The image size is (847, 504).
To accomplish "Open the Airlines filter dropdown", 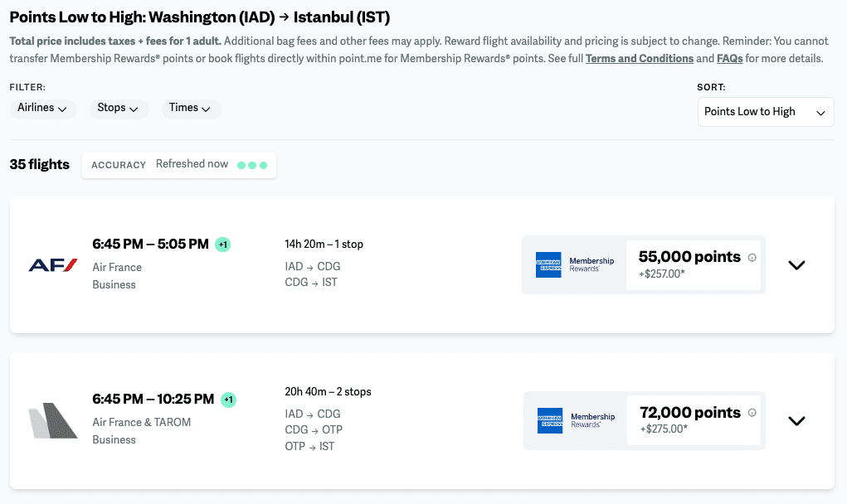I will (43, 109).
